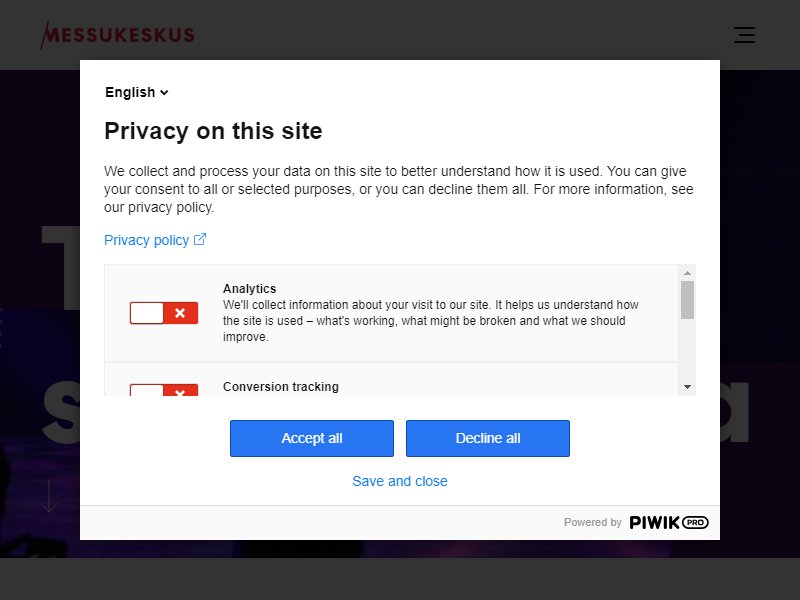
Task: Click the external link icon beside Privacy policy
Action: (200, 239)
